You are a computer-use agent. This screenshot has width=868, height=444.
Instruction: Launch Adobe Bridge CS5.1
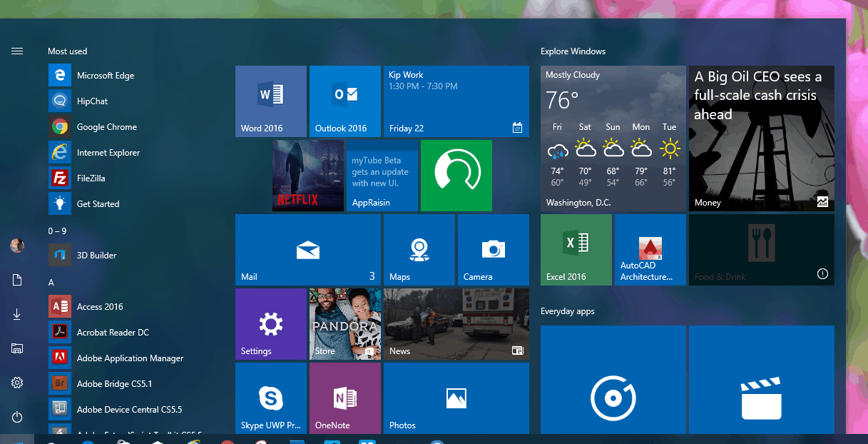click(x=136, y=384)
